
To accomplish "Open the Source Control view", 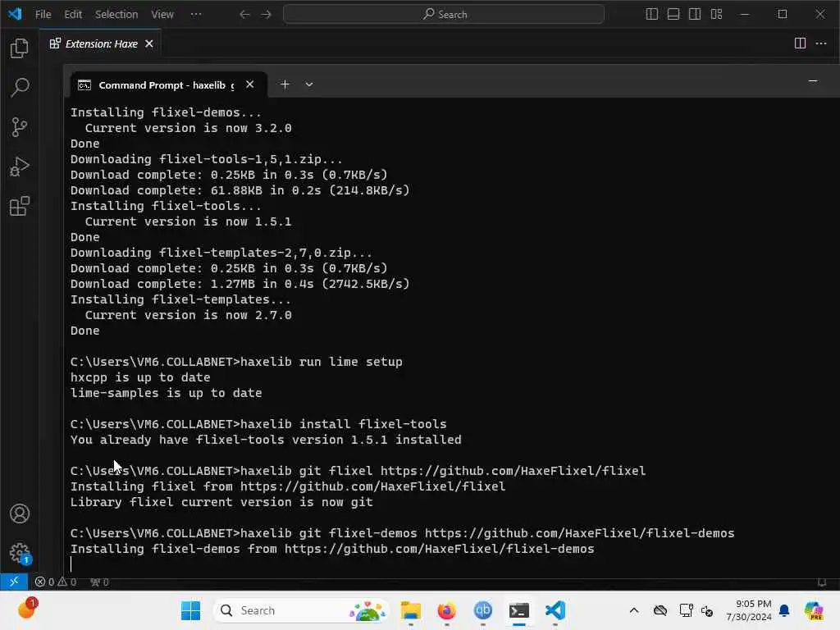I will pyautogui.click(x=20, y=127).
